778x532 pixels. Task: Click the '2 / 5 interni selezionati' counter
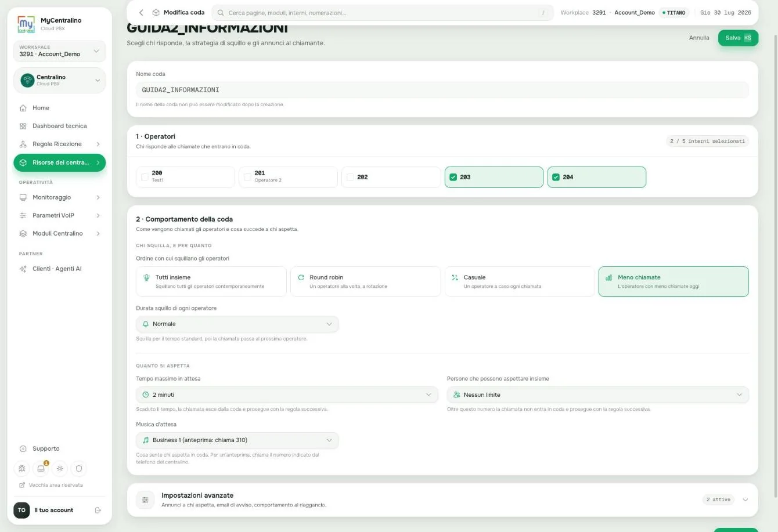coord(707,141)
